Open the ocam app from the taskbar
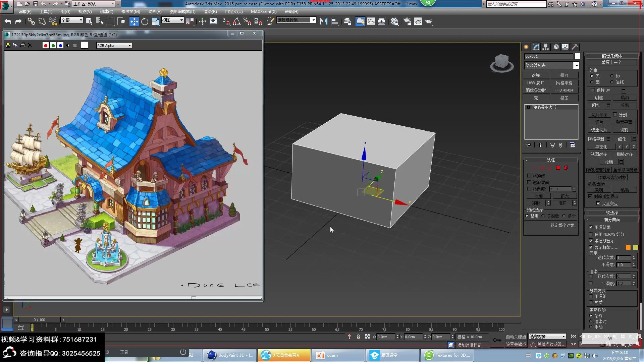 338,355
